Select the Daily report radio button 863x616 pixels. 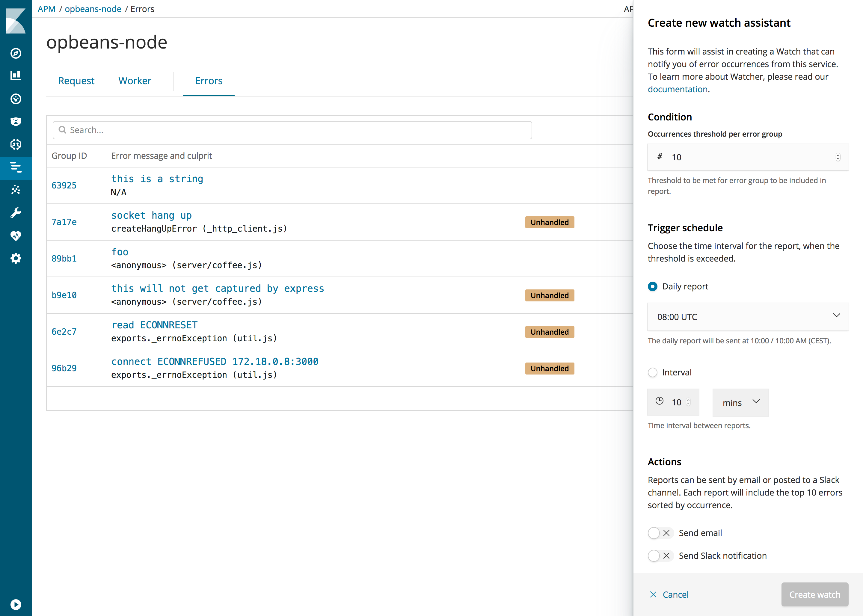[652, 286]
